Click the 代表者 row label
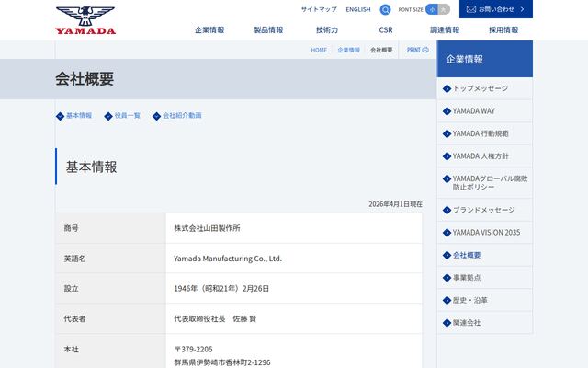588x368 pixels. point(74,319)
